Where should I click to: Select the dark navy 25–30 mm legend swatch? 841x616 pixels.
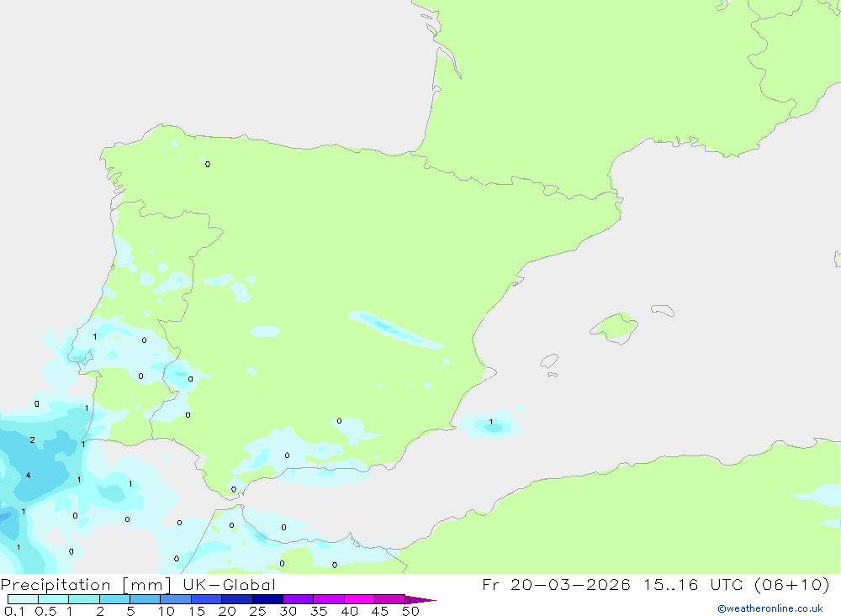[x=267, y=599]
